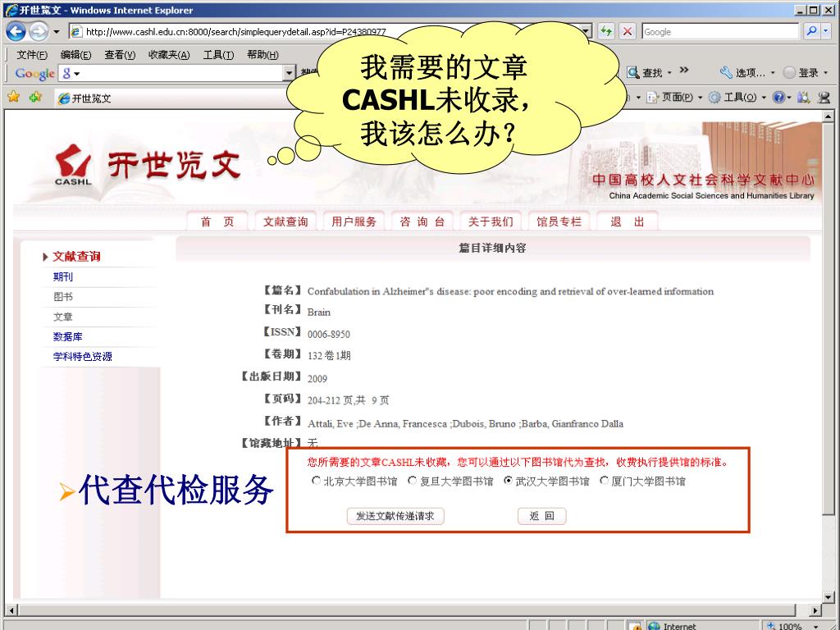Collapse the 文献查询 sidebar heading arrow
The image size is (840, 630).
point(46,257)
